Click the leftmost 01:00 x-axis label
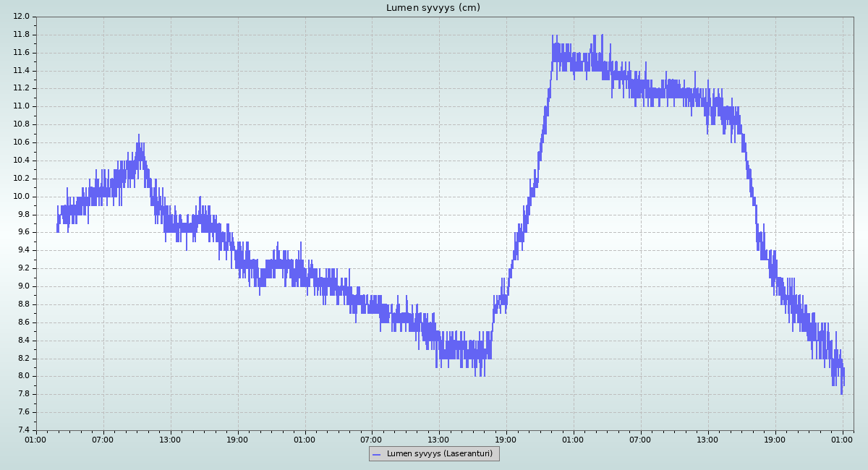868x470 pixels. [36, 439]
